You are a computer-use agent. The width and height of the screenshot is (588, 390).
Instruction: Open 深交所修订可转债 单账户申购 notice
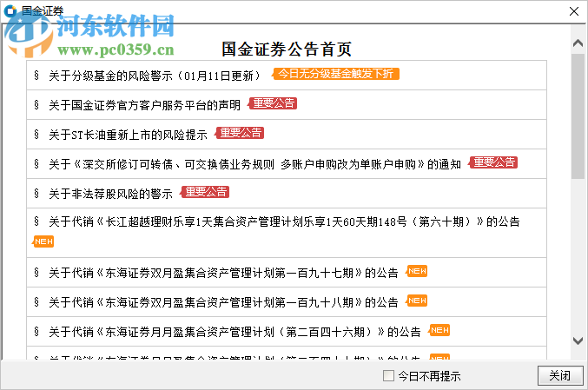coord(254,164)
